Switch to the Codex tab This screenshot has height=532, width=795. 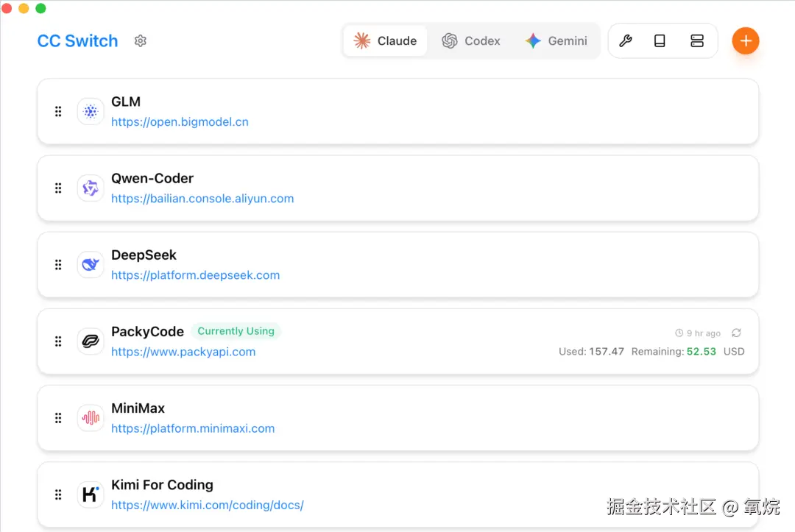pyautogui.click(x=470, y=40)
